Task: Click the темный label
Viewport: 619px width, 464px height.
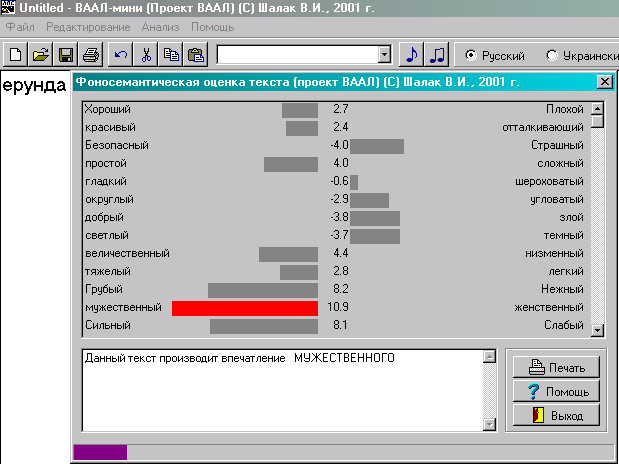Action: (563, 236)
